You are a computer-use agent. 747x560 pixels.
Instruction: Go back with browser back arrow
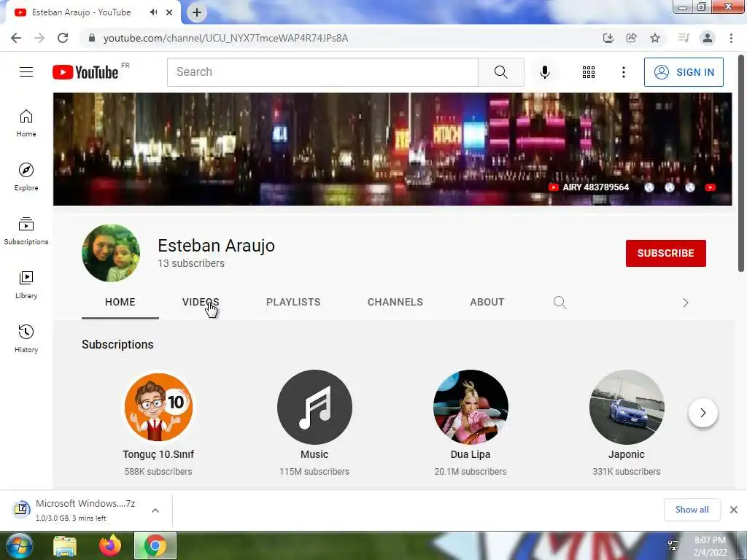coord(16,38)
